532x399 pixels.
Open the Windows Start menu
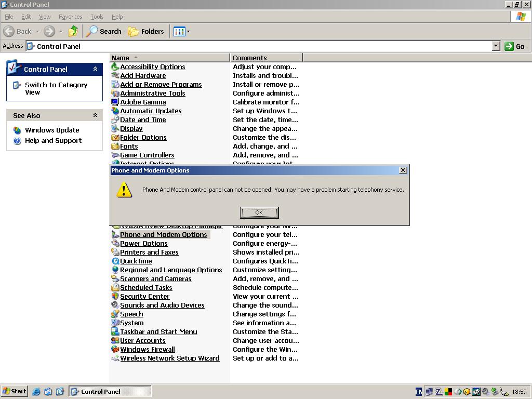click(x=14, y=391)
